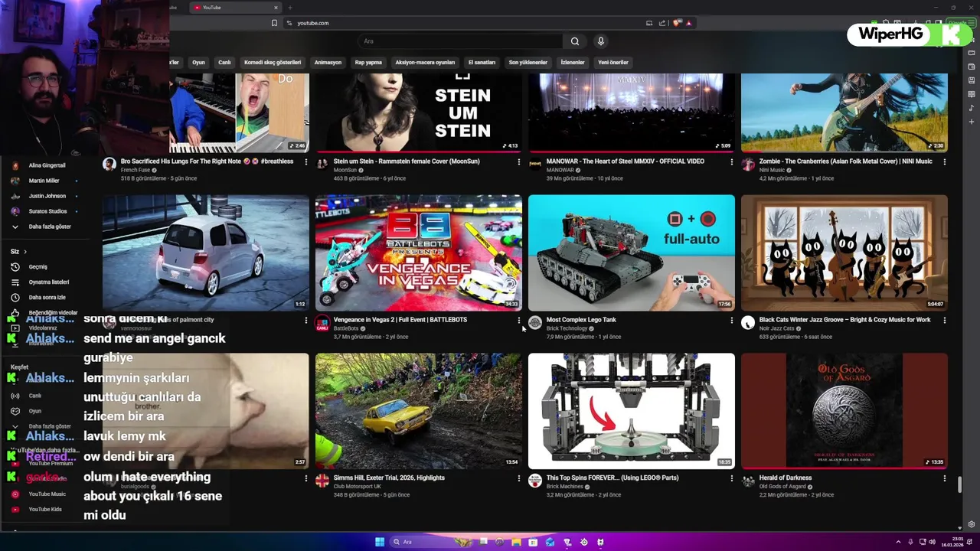Click the share icon in address bar
980x551 pixels.
tap(661, 23)
